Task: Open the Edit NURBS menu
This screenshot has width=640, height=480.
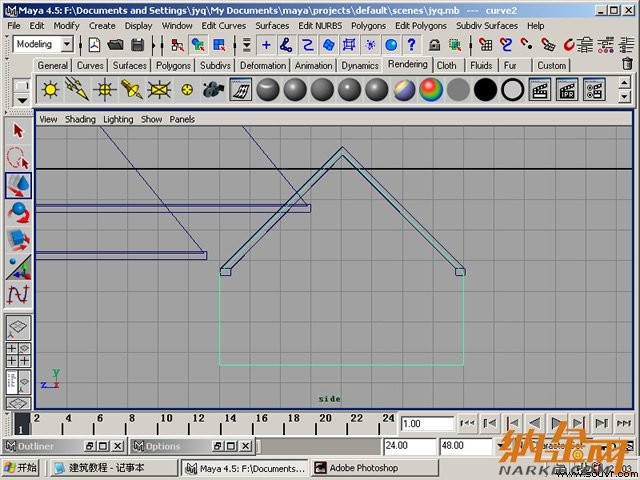Action: (320, 26)
